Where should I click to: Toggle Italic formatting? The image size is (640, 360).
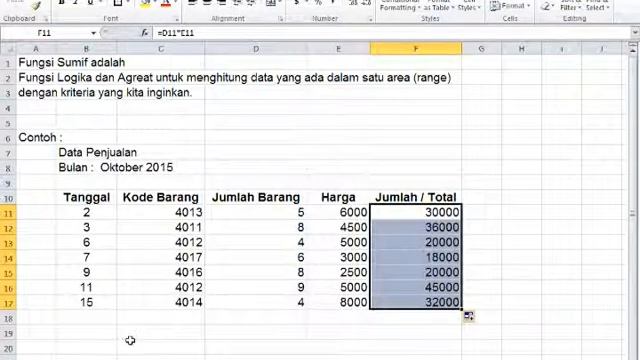click(76, 2)
